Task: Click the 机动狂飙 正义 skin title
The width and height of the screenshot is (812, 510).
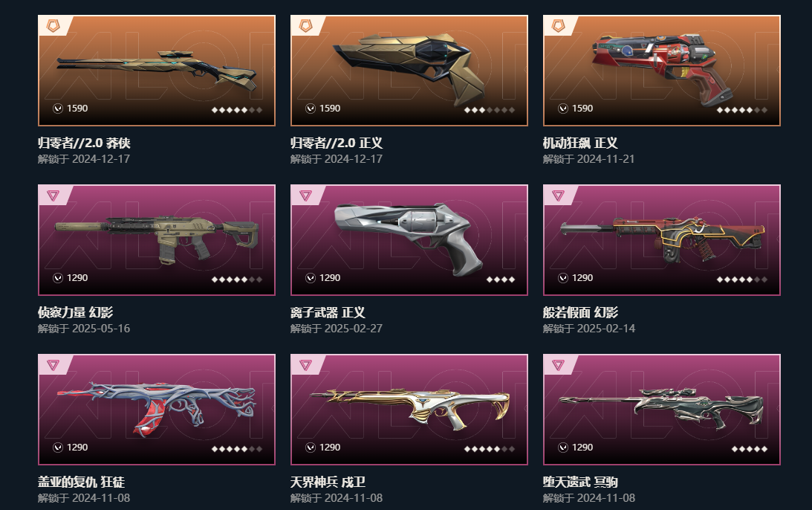Action: pyautogui.click(x=580, y=143)
